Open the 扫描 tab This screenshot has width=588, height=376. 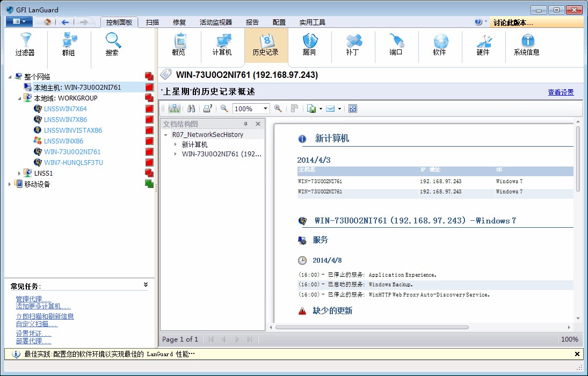click(x=153, y=23)
